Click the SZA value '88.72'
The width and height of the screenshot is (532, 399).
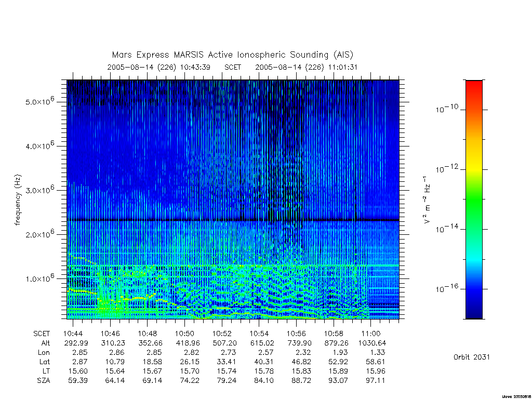(301, 381)
